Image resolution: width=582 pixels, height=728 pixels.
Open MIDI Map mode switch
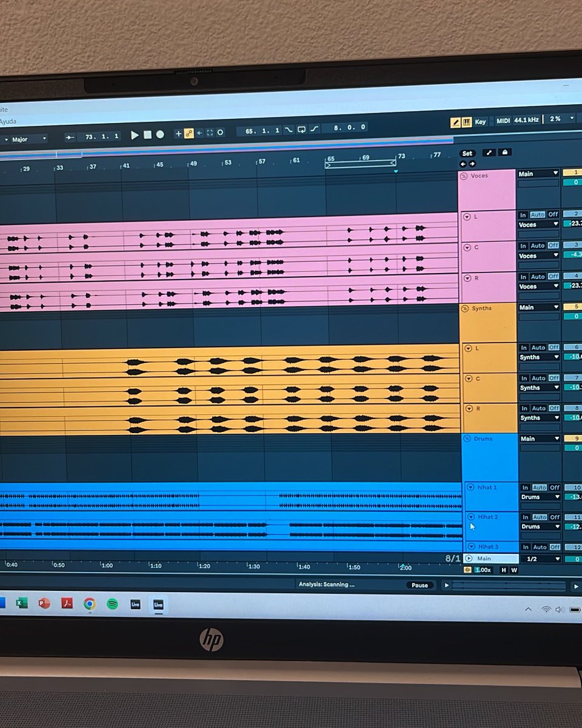click(503, 121)
